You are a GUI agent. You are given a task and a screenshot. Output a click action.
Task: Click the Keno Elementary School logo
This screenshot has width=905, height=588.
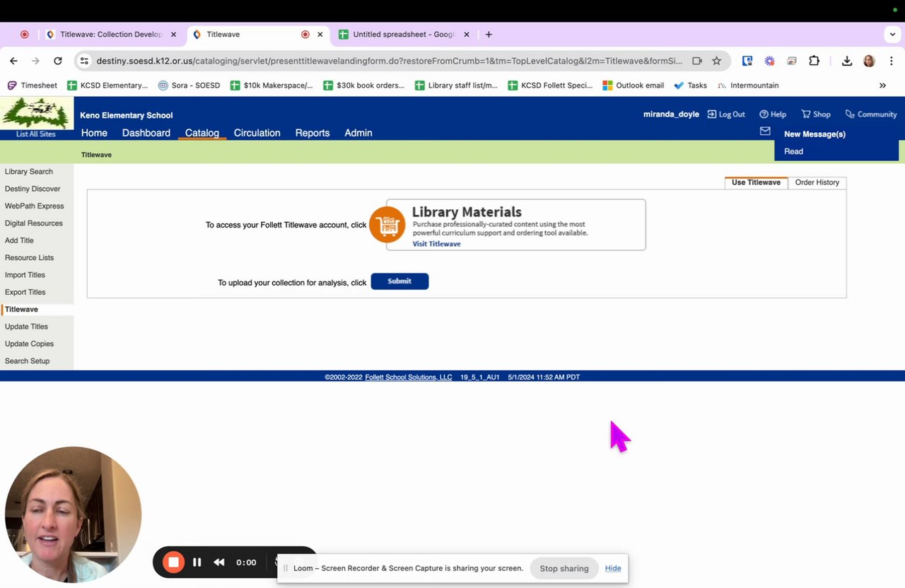click(37, 113)
